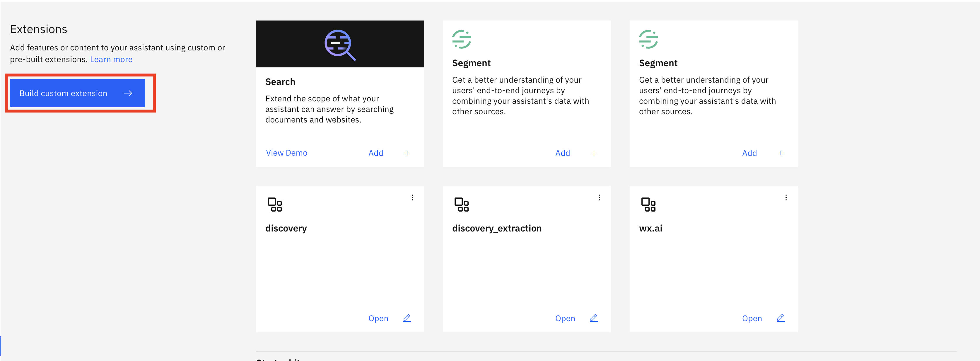Click the second Segment card title
Screen dimensions: 980x361
coord(658,63)
